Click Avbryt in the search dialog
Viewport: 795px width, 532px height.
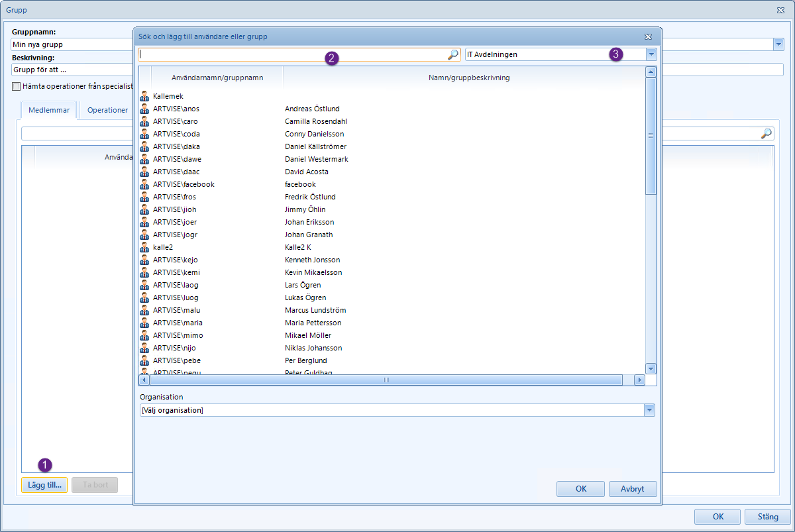coord(633,489)
